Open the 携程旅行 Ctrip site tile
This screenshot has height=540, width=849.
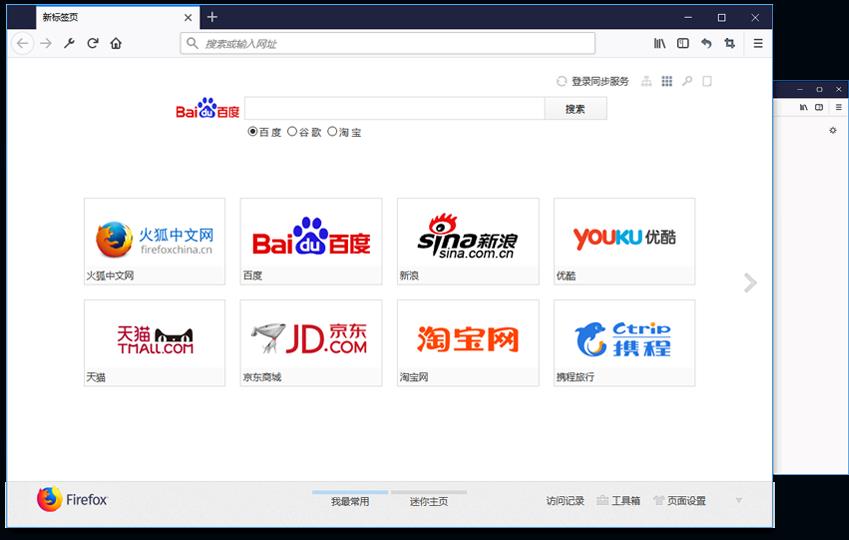click(x=624, y=343)
